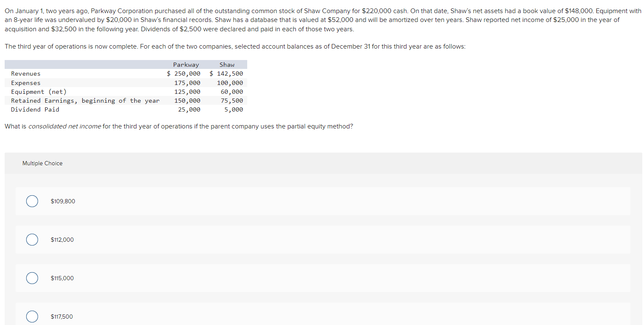Select the $109,800 radio button
Image resolution: width=644 pixels, height=325 pixels.
[x=32, y=201]
